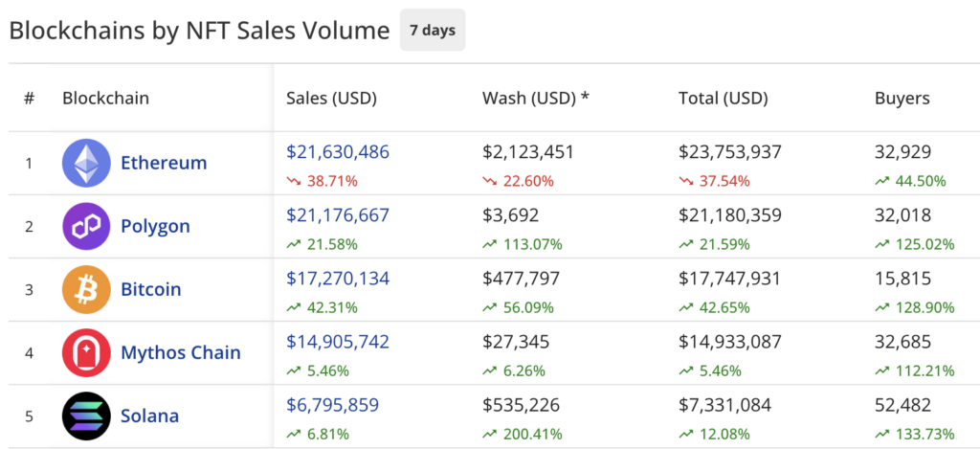This screenshot has height=449, width=980.
Task: Click Solana sales value $6,795,859
Action: [x=333, y=404]
